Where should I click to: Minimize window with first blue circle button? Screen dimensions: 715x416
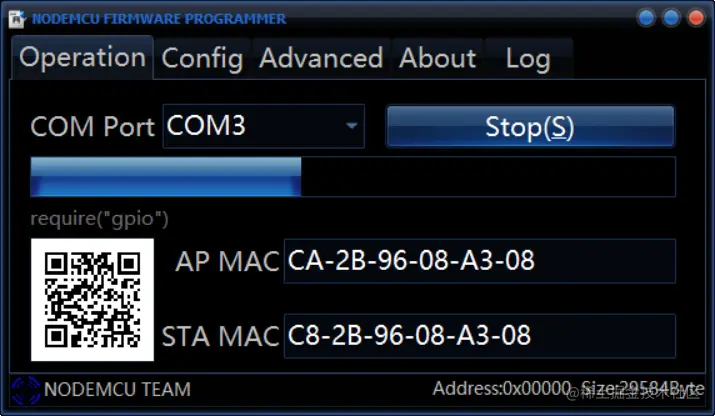tap(646, 18)
